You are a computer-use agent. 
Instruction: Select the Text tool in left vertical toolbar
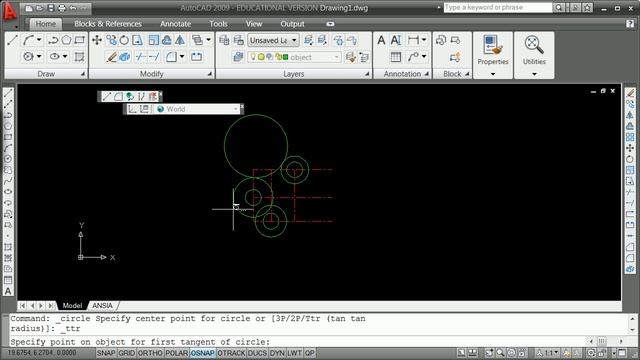pos(8,291)
